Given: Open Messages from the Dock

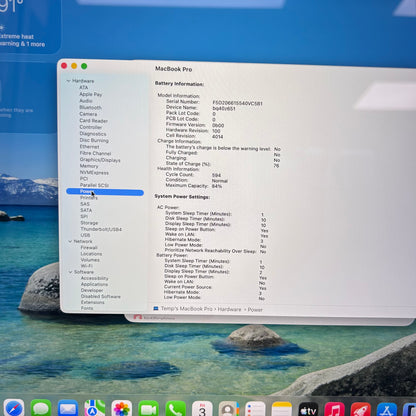Looking at the screenshot, I should (x=41, y=408).
